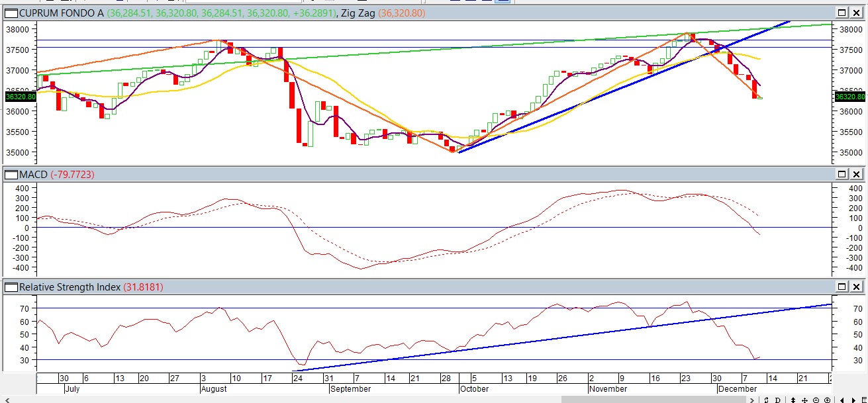This screenshot has width=868, height=403.
Task: Click the MACD pane title label
Action: pos(32,174)
